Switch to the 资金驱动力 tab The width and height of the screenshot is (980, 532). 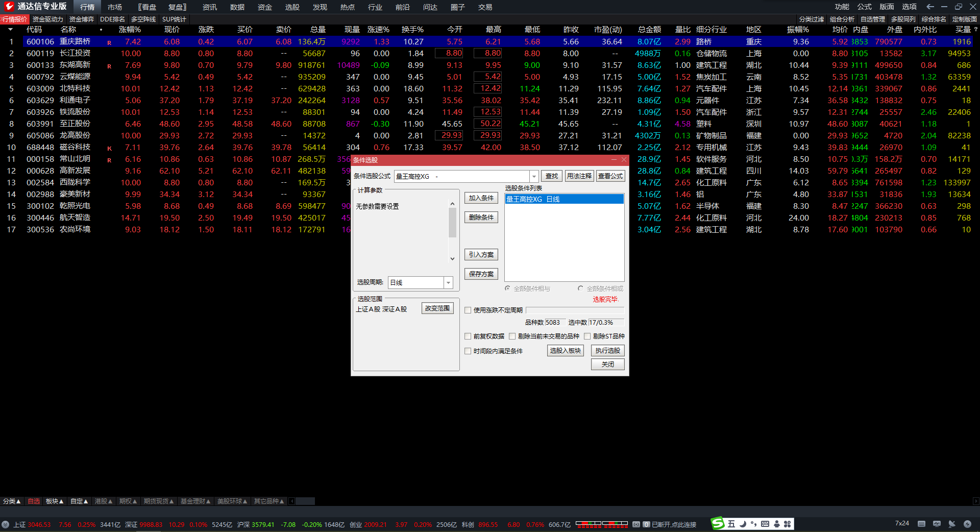pyautogui.click(x=48, y=19)
